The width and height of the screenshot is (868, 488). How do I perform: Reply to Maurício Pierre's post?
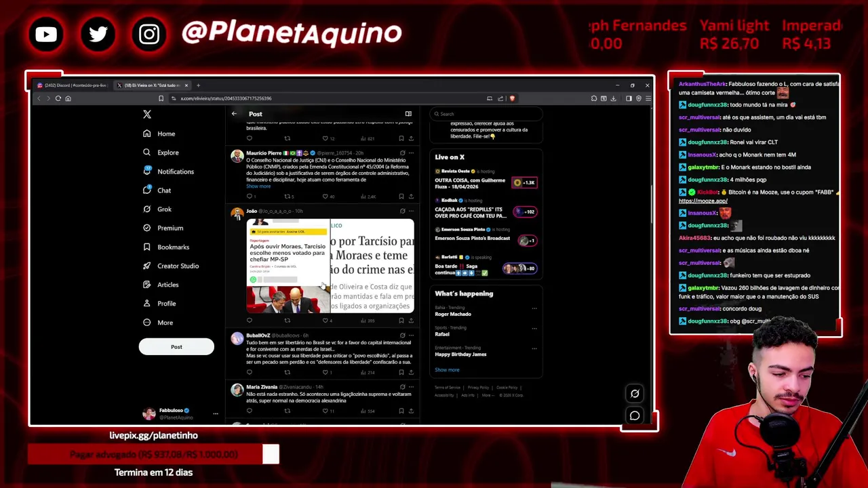coord(249,197)
